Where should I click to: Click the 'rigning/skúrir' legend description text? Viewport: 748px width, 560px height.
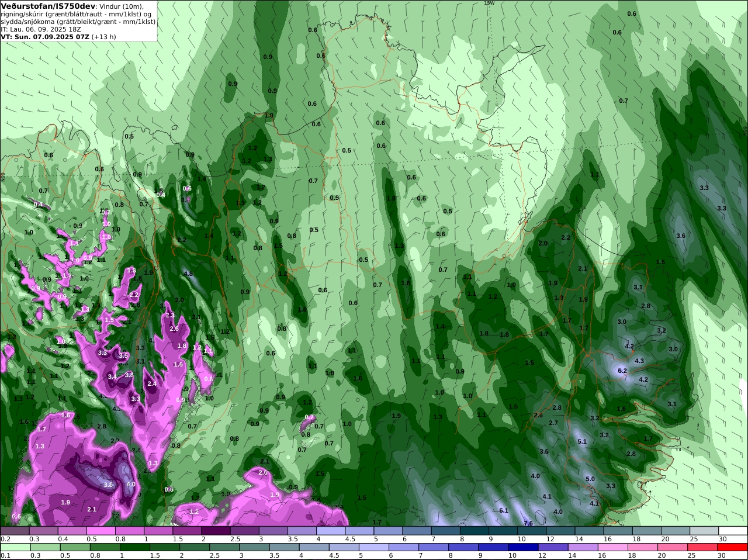pyautogui.click(x=21, y=14)
